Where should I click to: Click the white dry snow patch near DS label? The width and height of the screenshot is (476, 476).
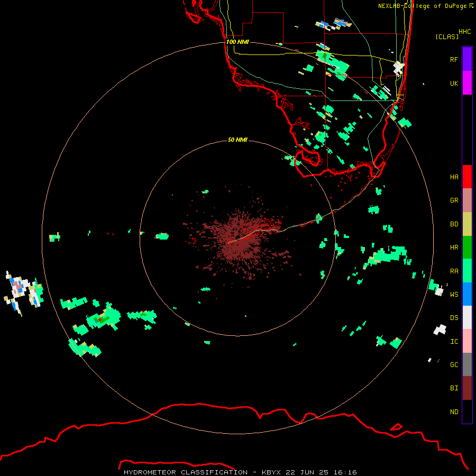click(x=440, y=329)
